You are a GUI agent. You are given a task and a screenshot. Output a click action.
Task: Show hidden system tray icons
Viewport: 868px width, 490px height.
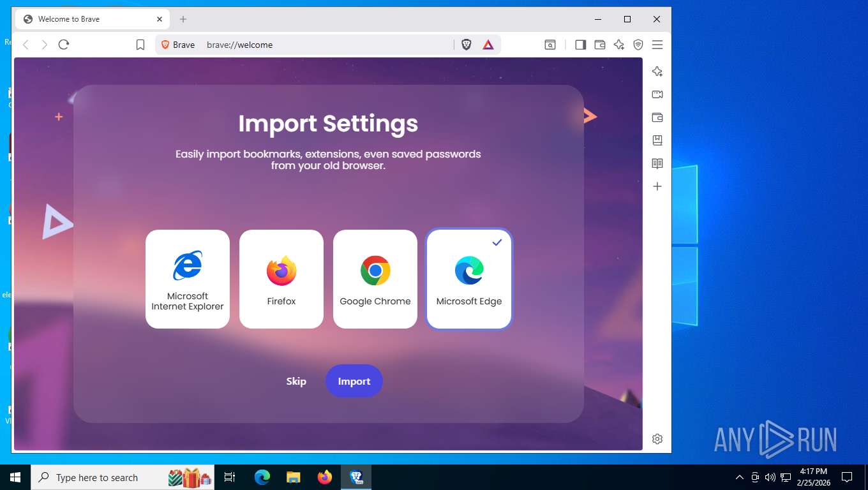tap(740, 477)
